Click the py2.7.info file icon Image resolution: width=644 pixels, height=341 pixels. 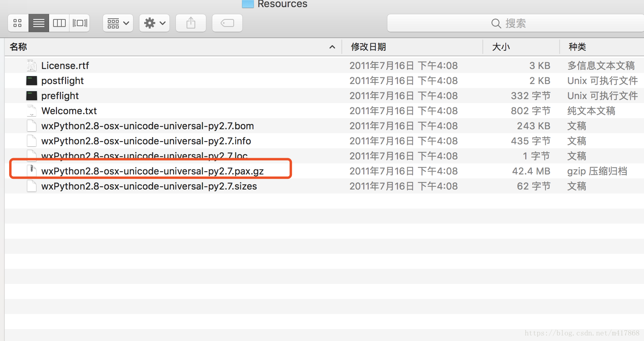pyautogui.click(x=32, y=141)
